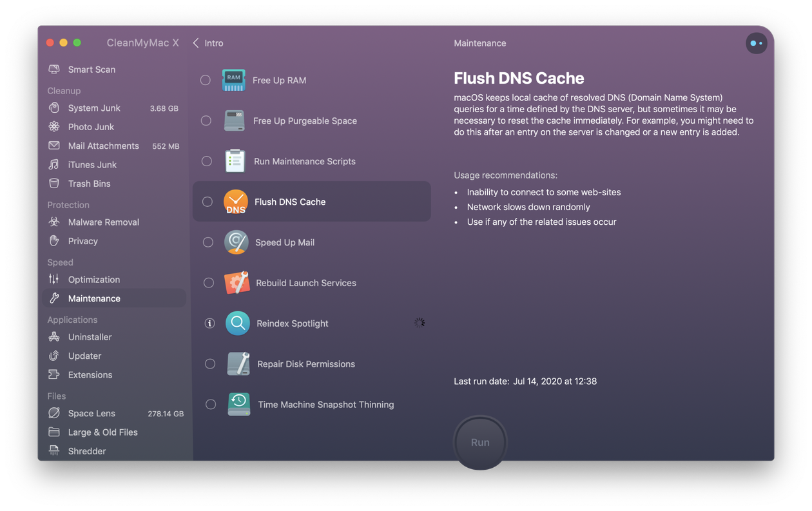Select the Free Up Purgeable Space radio button
The image size is (812, 511).
(x=206, y=121)
